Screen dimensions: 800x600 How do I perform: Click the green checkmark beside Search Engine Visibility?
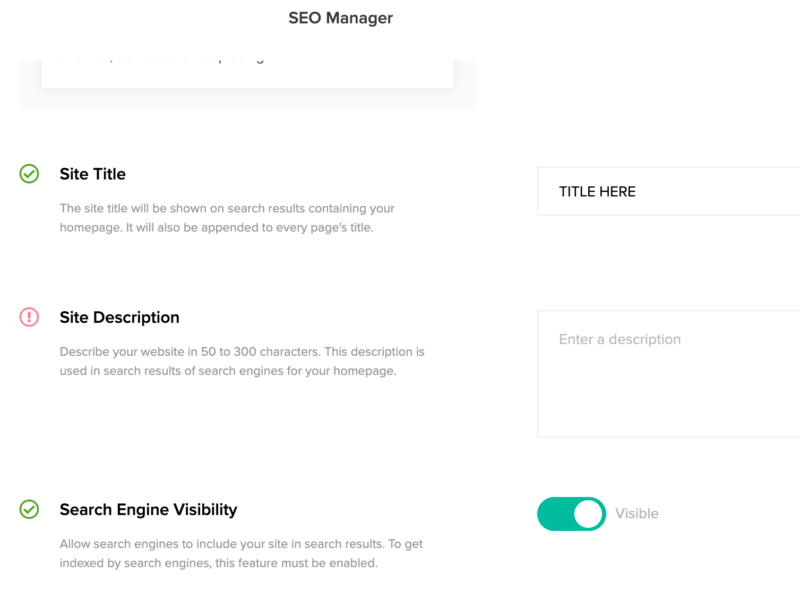coord(30,509)
